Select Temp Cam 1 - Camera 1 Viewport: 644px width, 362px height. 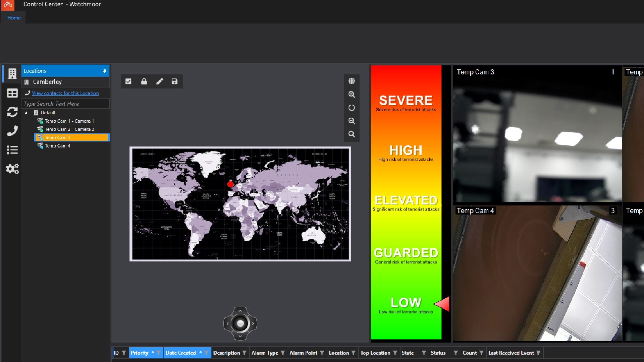click(69, 121)
